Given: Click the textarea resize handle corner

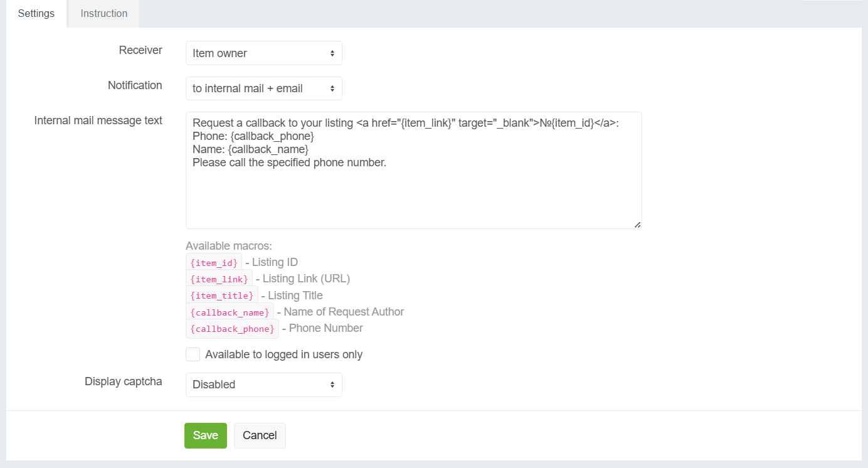Looking at the screenshot, I should coord(637,225).
